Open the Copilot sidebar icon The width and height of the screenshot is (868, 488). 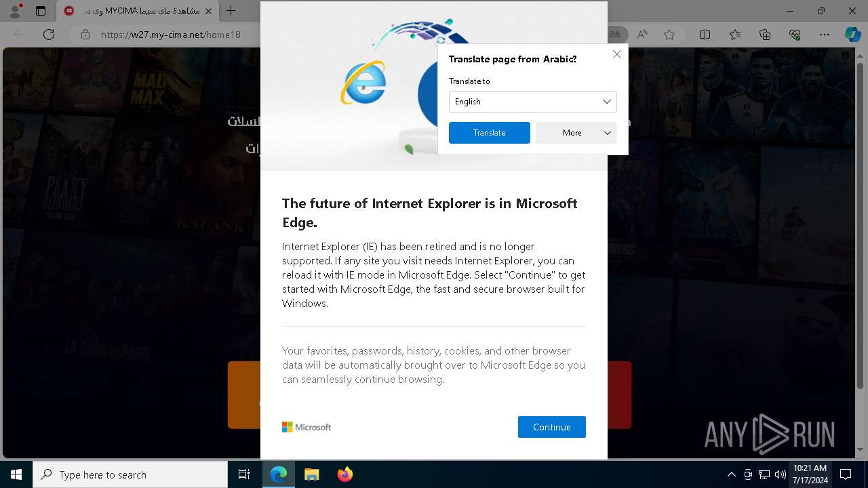click(852, 35)
